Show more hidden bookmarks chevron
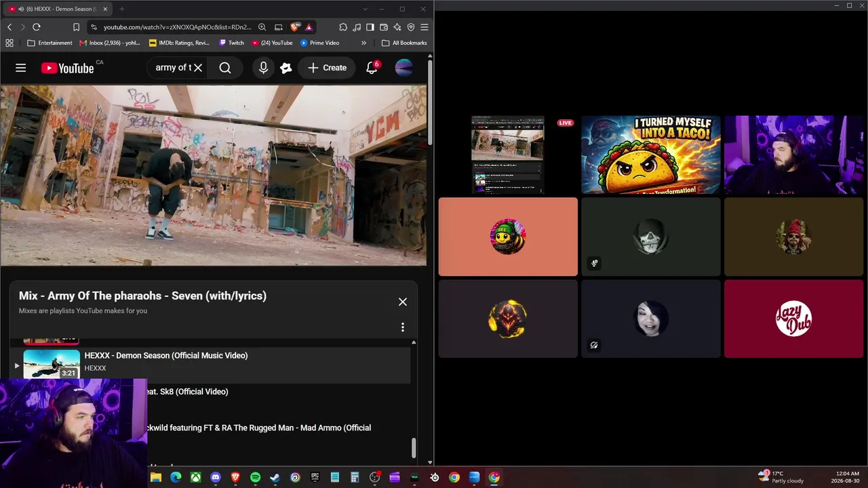This screenshot has height=488, width=868. tap(363, 43)
